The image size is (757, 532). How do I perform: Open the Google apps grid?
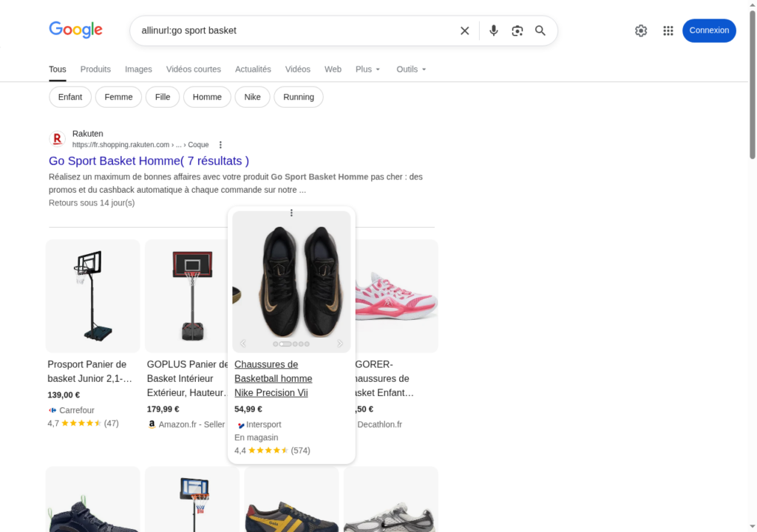[x=668, y=31]
